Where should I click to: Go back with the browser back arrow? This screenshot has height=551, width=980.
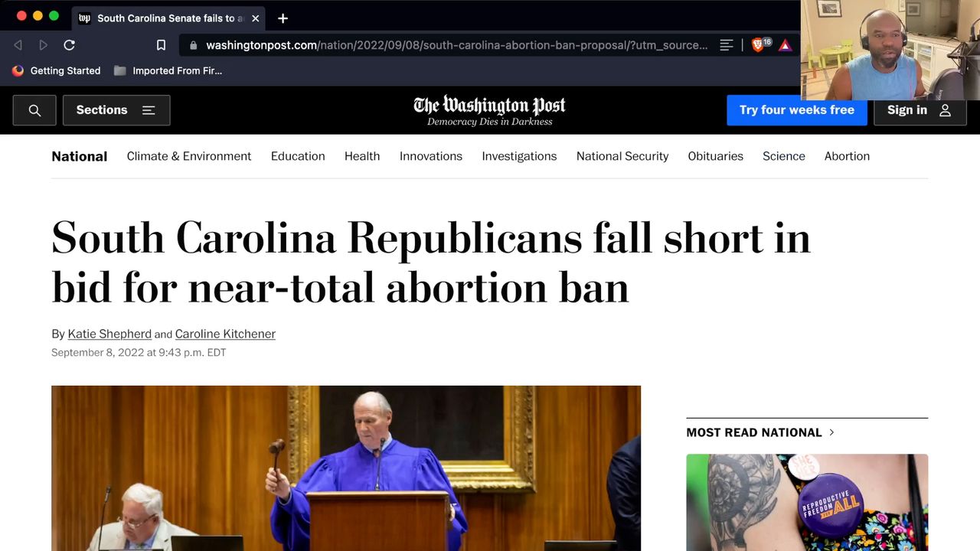point(18,45)
